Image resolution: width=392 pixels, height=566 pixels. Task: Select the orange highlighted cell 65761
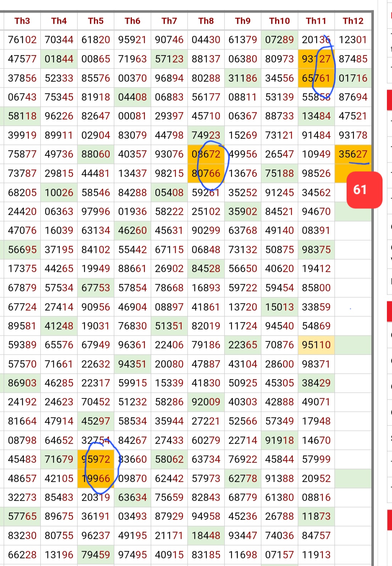tap(316, 78)
